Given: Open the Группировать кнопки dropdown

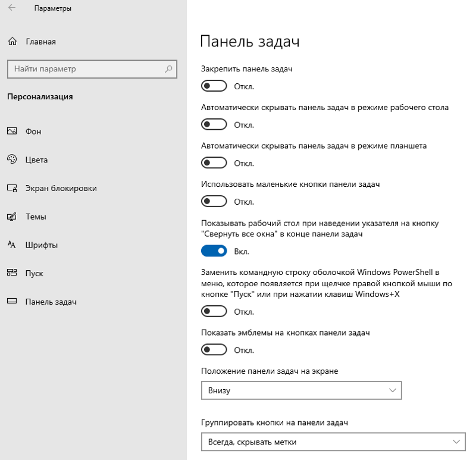Looking at the screenshot, I should (333, 442).
